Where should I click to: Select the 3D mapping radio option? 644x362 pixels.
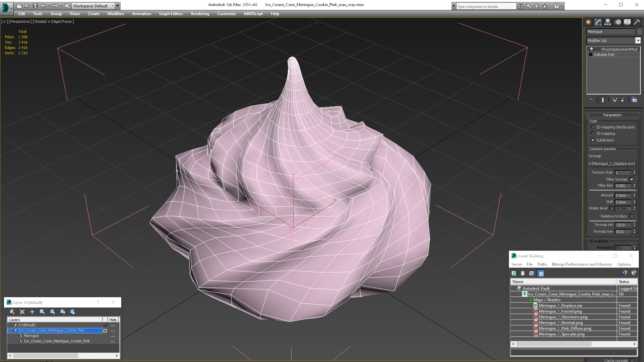tap(593, 133)
